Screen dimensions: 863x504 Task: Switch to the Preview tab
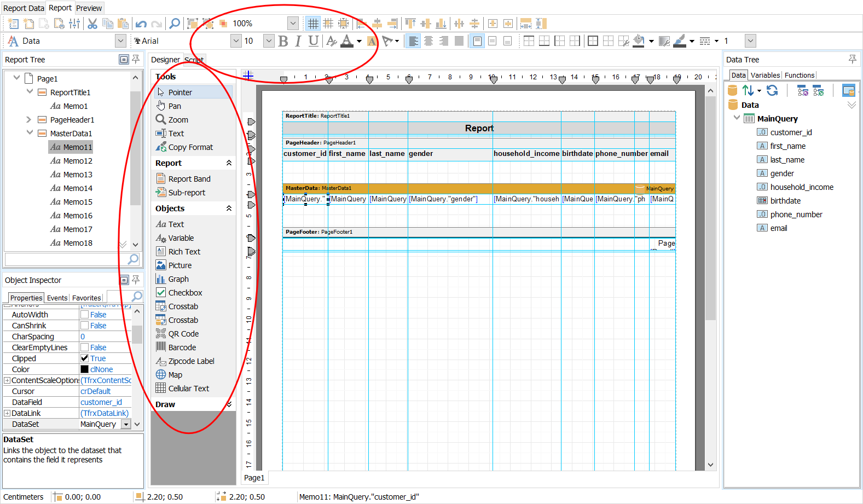coord(89,8)
